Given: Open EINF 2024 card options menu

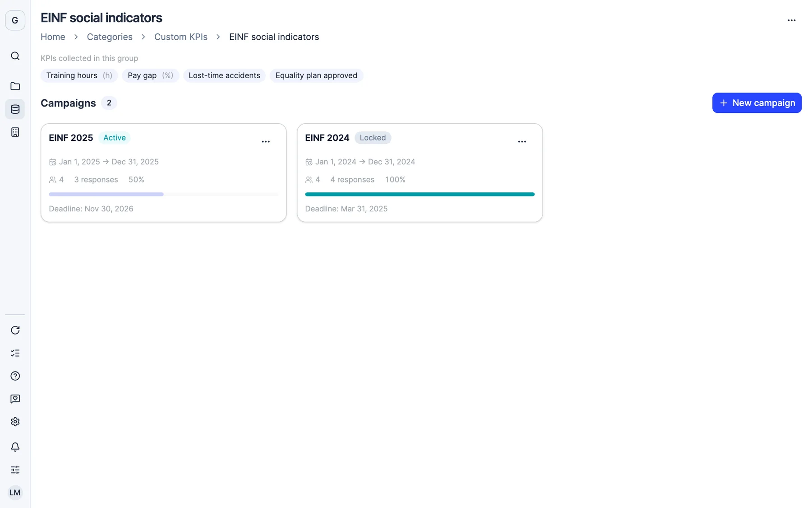Looking at the screenshot, I should [x=522, y=142].
